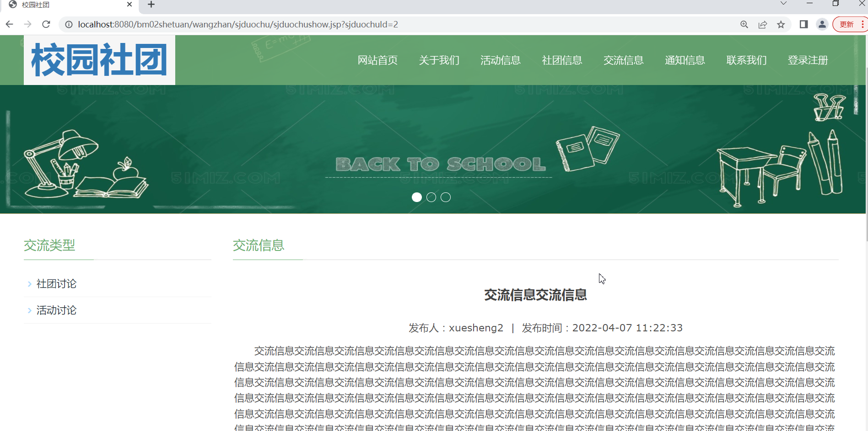Show the first banner slide dot
This screenshot has height=431, width=868.
(x=417, y=197)
